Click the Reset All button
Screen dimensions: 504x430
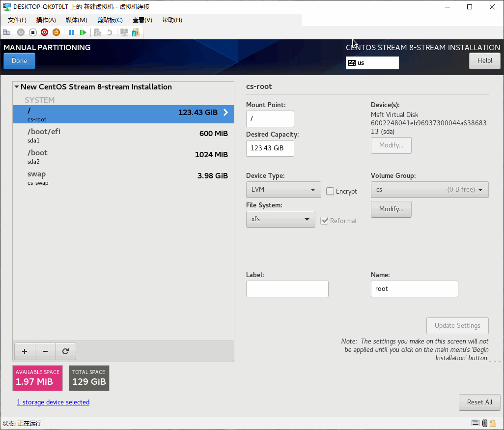[479, 402]
